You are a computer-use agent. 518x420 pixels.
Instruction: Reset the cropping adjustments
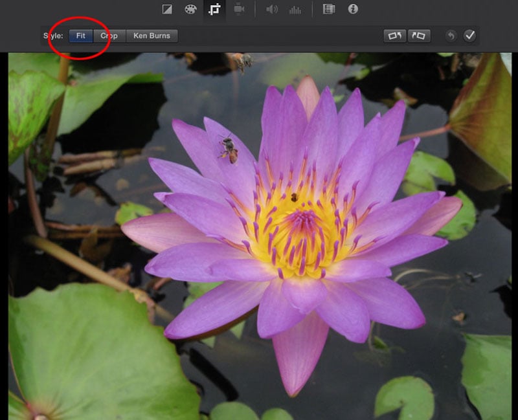click(x=451, y=36)
